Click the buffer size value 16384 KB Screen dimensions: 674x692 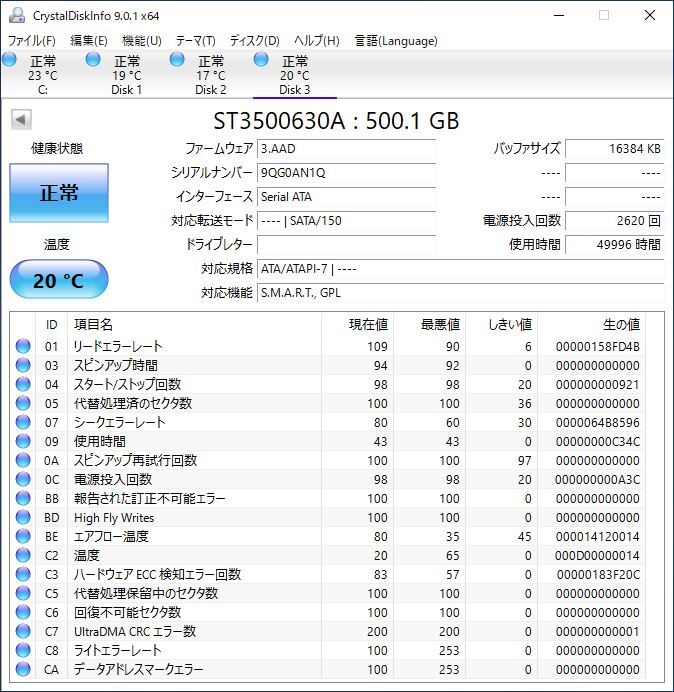pyautogui.click(x=614, y=149)
